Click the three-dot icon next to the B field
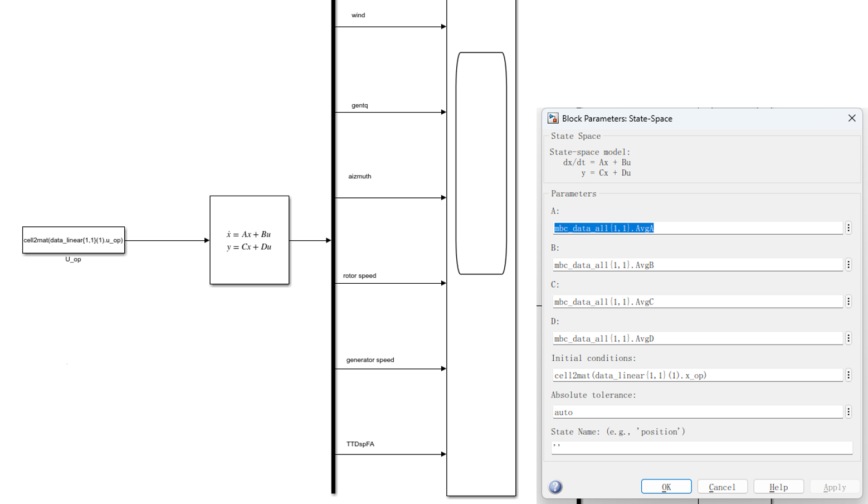 point(849,264)
